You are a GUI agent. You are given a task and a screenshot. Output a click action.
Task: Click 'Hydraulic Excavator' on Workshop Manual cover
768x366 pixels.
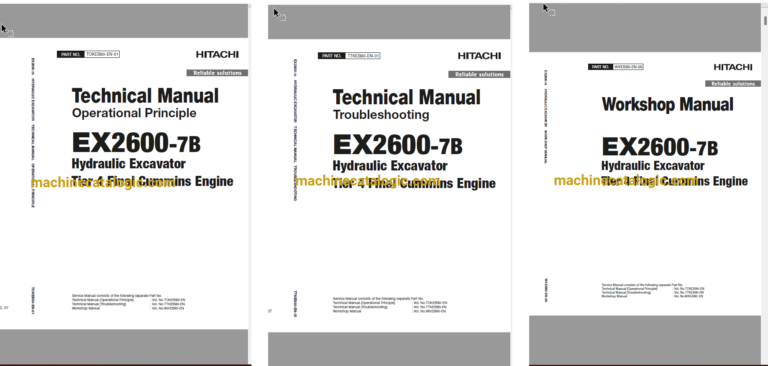tap(653, 166)
